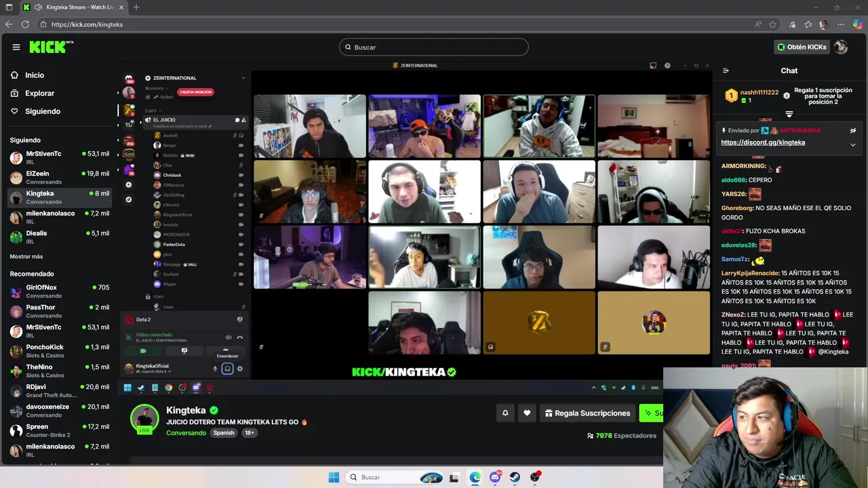Open Copilot in Edge
Screen dimensions: 868x488
(x=857, y=24)
